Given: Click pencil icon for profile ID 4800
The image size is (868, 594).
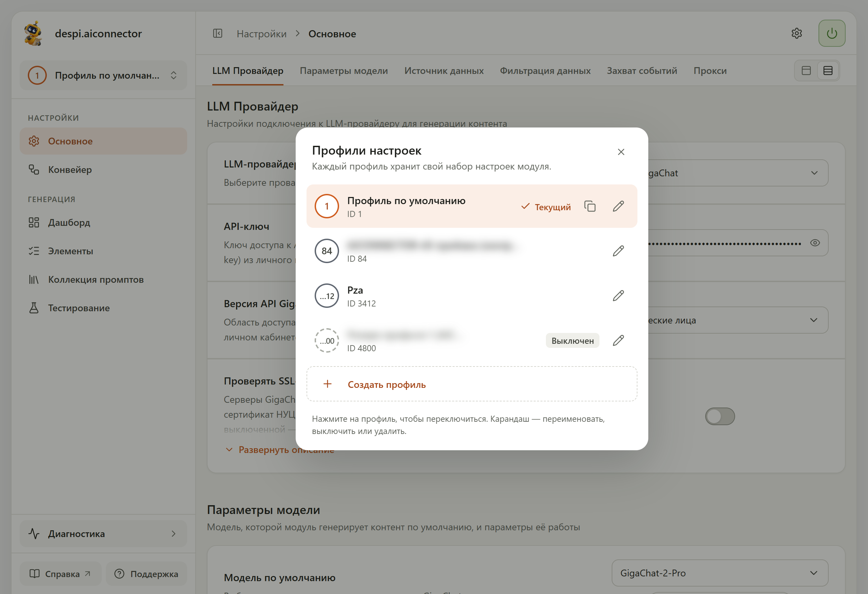Looking at the screenshot, I should tap(618, 340).
